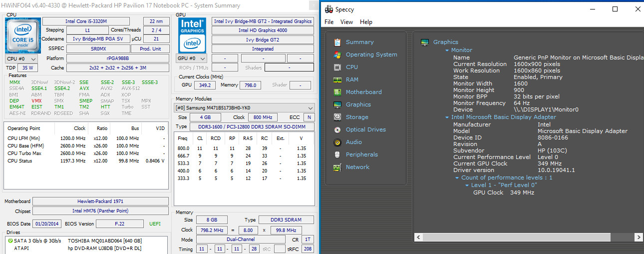Click the Prod. Unit field
The height and width of the screenshot is (254, 644).
pos(150,49)
